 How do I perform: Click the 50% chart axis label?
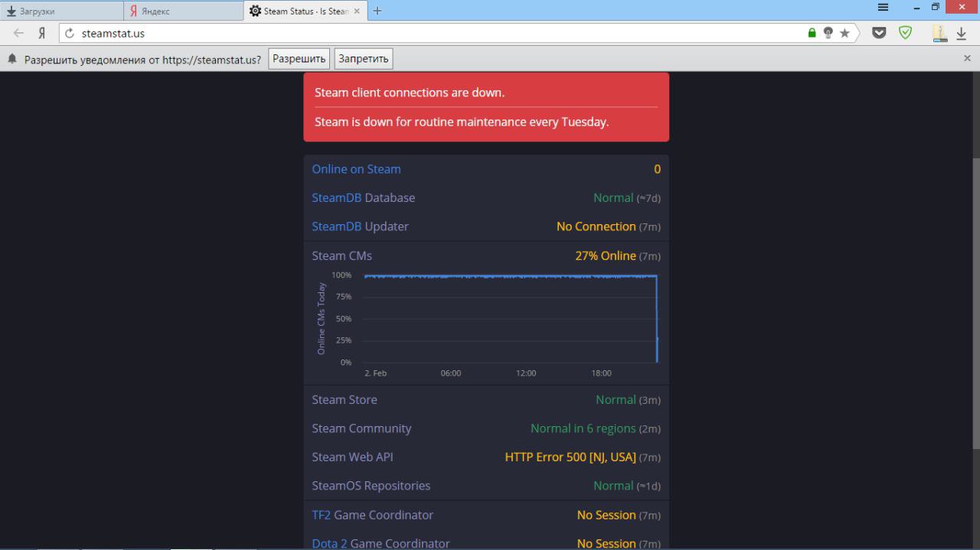coord(344,318)
